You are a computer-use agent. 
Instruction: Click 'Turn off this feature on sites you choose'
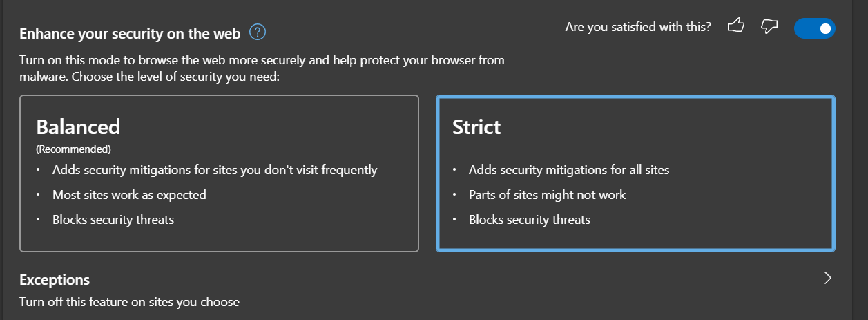point(129,302)
